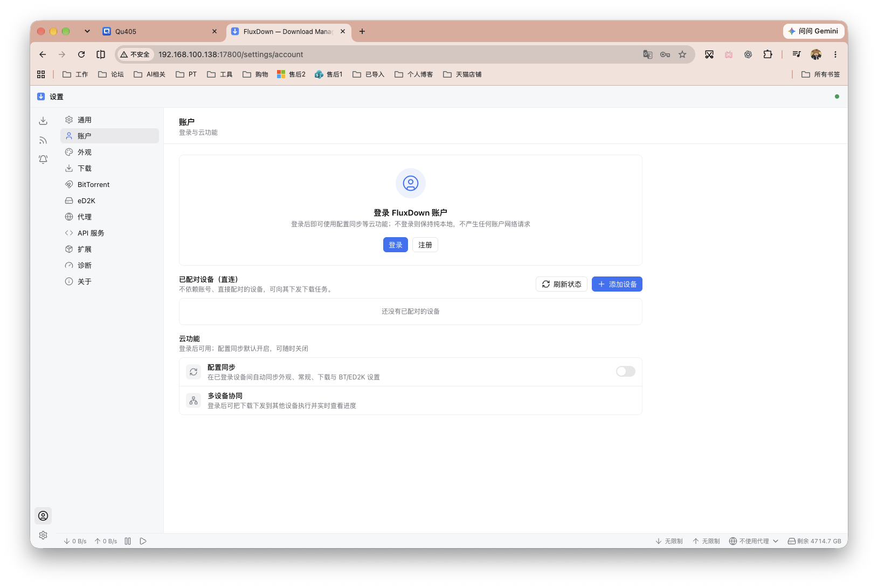Go to the 诊断 settings section
Image resolution: width=878 pixels, height=588 pixels.
tap(110, 265)
